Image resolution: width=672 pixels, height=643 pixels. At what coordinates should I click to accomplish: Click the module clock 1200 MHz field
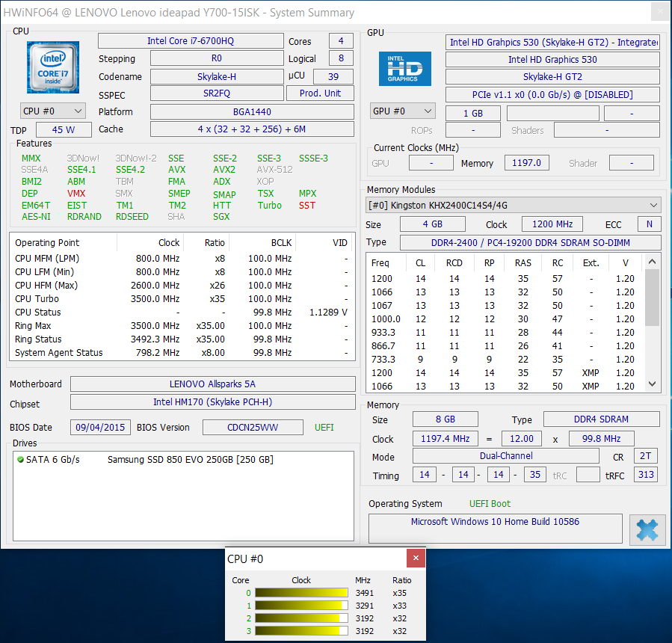tap(552, 224)
